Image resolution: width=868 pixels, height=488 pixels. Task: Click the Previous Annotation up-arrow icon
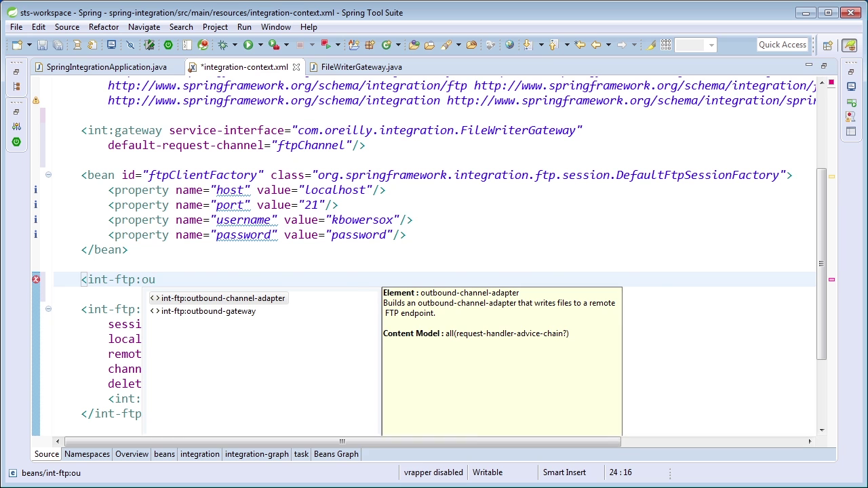pyautogui.click(x=553, y=45)
